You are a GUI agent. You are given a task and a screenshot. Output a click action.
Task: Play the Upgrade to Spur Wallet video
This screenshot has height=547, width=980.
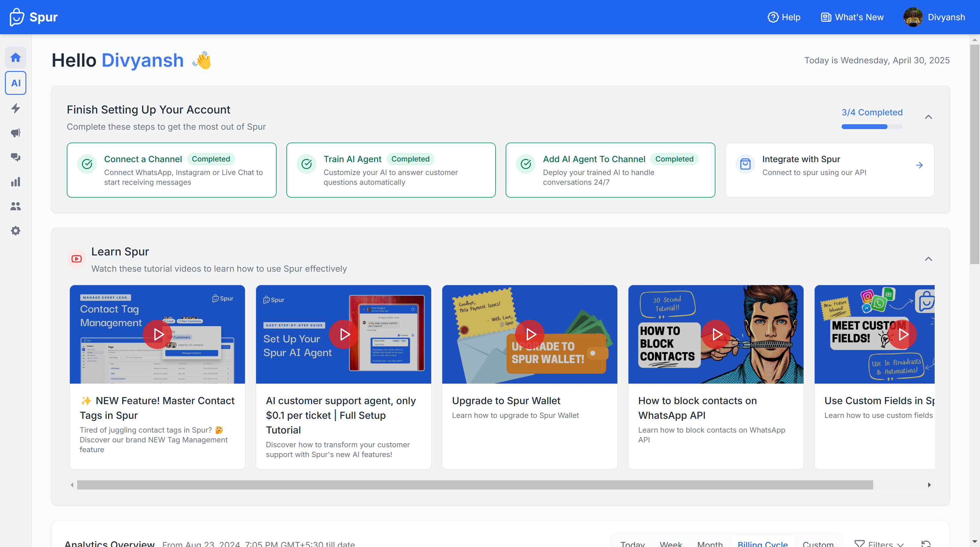530,334
